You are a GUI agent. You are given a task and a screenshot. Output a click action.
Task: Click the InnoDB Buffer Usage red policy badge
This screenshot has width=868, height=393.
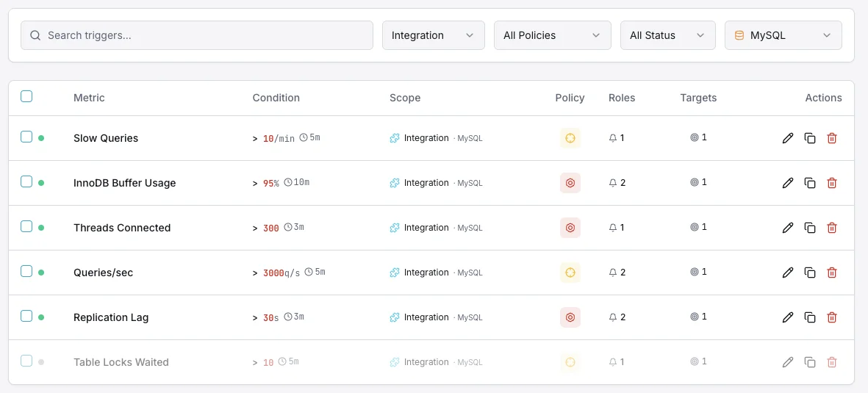(x=570, y=183)
